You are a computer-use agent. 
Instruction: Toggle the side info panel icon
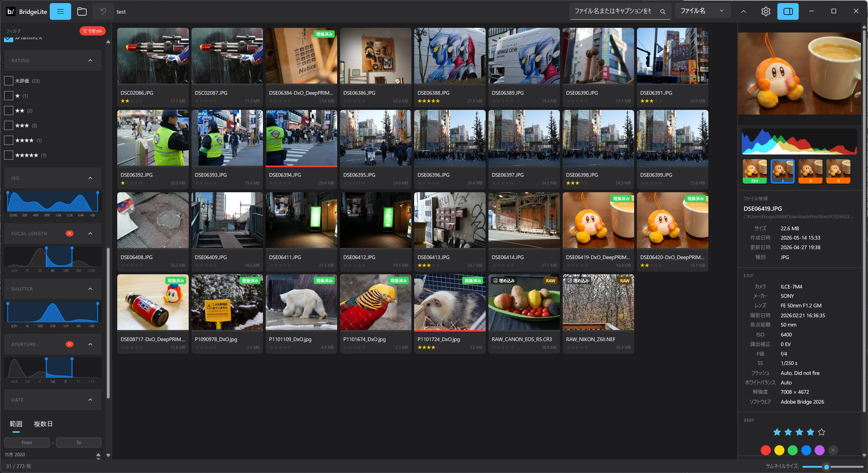(788, 11)
